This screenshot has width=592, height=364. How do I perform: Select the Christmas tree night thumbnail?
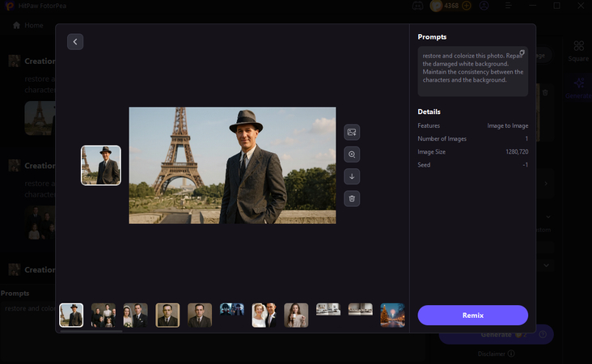pos(393,315)
